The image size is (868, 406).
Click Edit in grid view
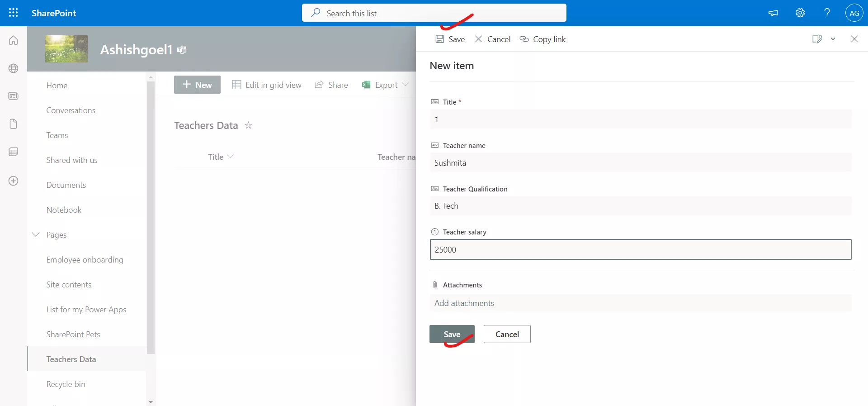coord(267,85)
